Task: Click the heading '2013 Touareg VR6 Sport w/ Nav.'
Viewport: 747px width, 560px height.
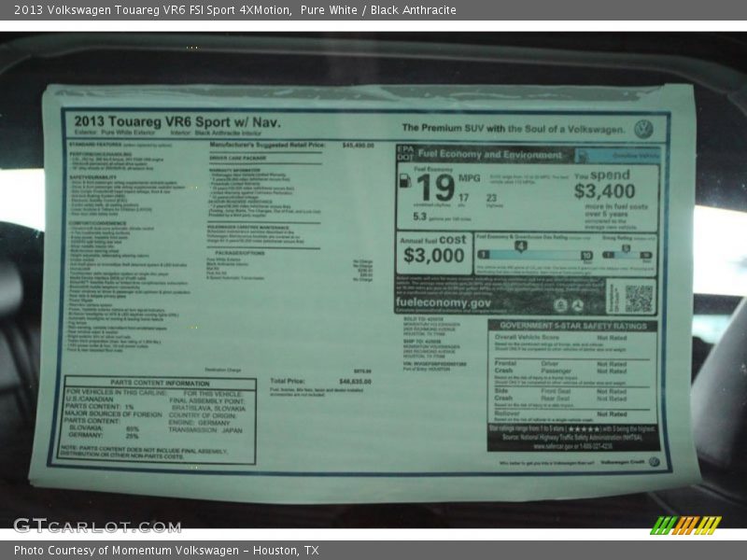Action: 177,122
